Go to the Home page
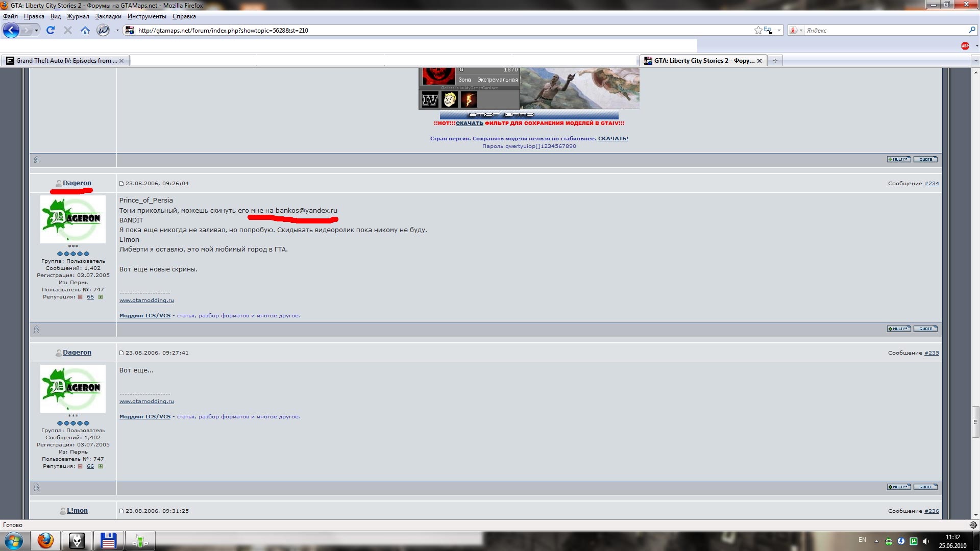The width and height of the screenshot is (980, 551). 85,30
